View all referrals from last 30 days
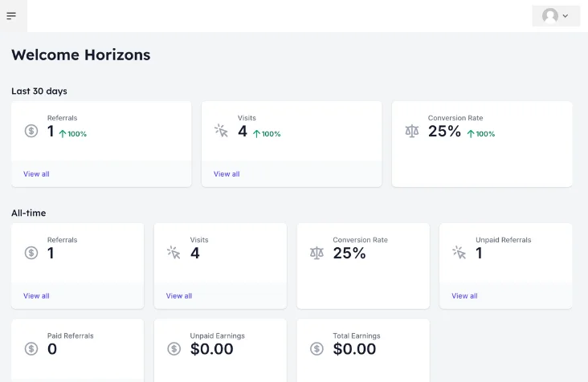 pyautogui.click(x=36, y=174)
